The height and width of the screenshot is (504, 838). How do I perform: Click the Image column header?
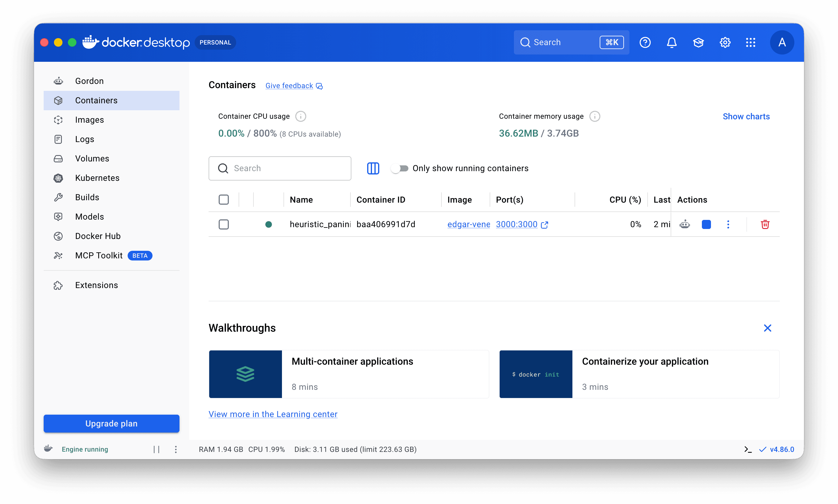pyautogui.click(x=460, y=200)
